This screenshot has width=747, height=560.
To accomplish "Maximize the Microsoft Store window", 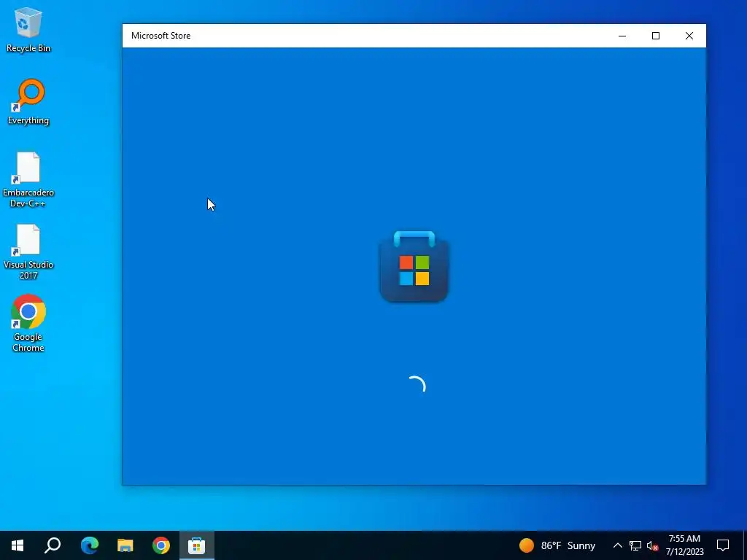I will point(656,36).
